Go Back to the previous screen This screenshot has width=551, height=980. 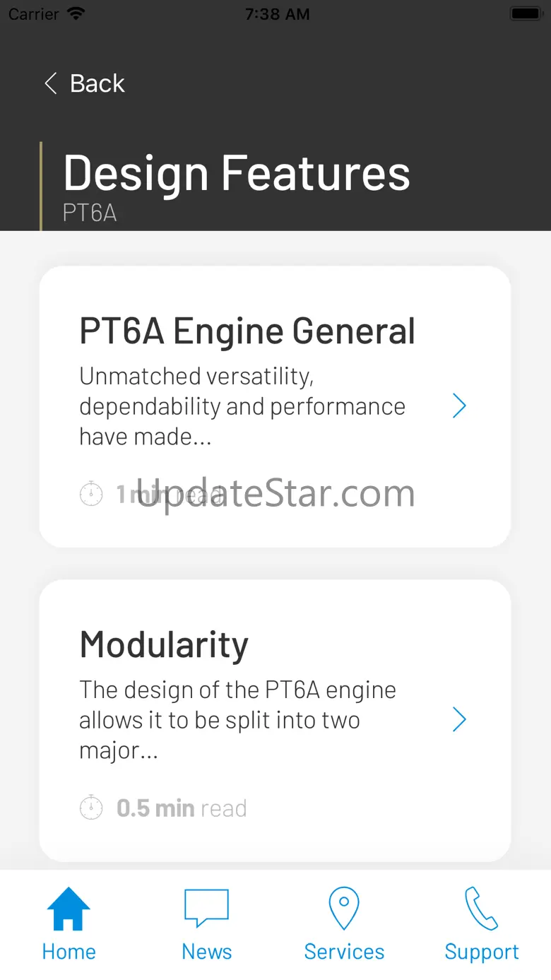coord(97,83)
